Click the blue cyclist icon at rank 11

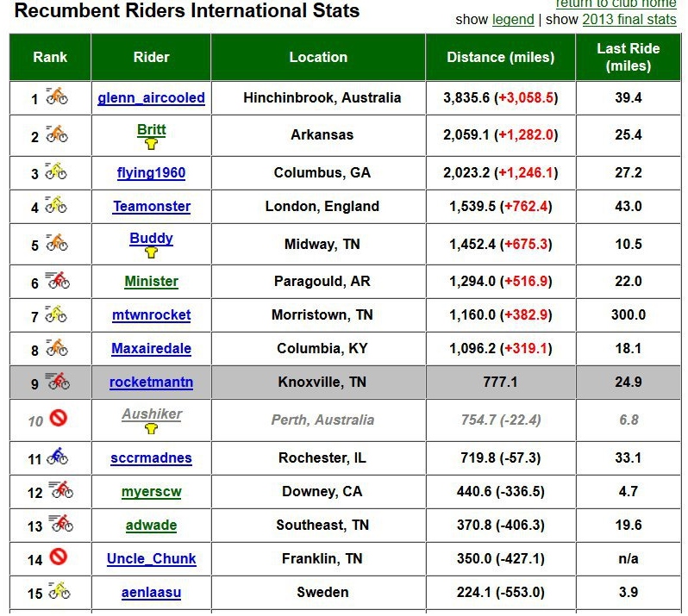58,456
